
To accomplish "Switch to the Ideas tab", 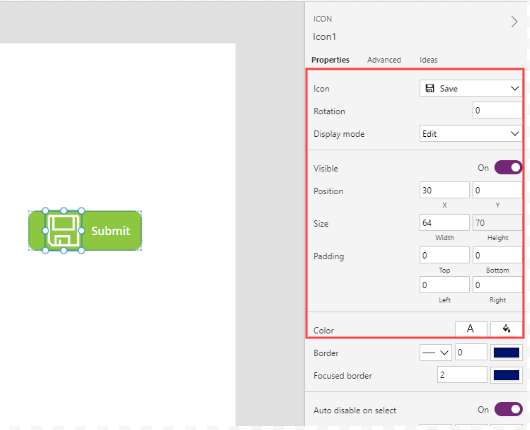I will click(428, 60).
